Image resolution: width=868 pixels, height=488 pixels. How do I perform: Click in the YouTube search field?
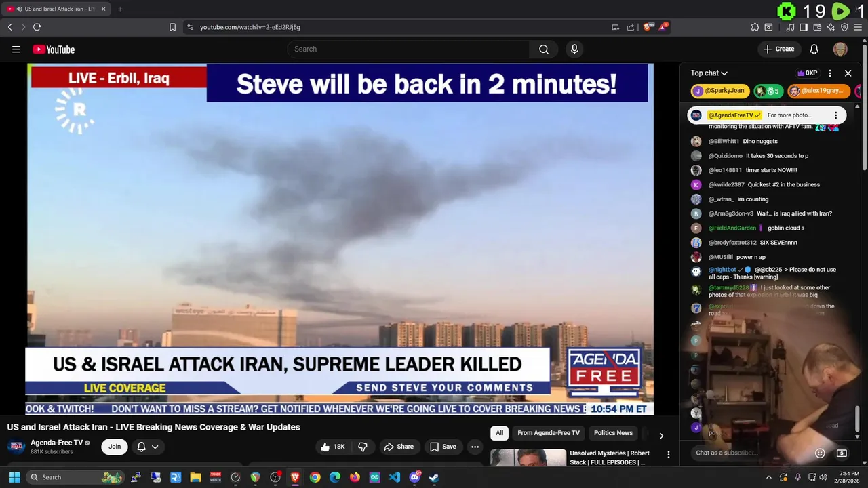[409, 49]
